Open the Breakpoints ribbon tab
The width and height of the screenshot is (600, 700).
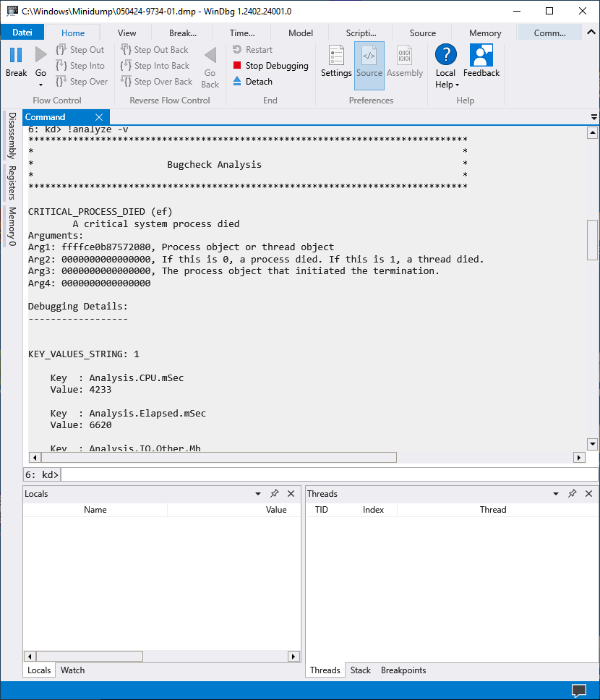(x=183, y=33)
